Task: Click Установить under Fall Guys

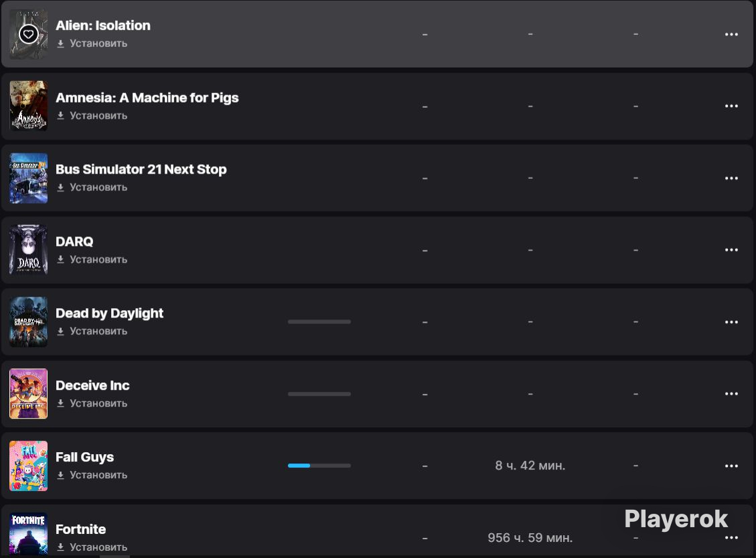Action: click(92, 475)
